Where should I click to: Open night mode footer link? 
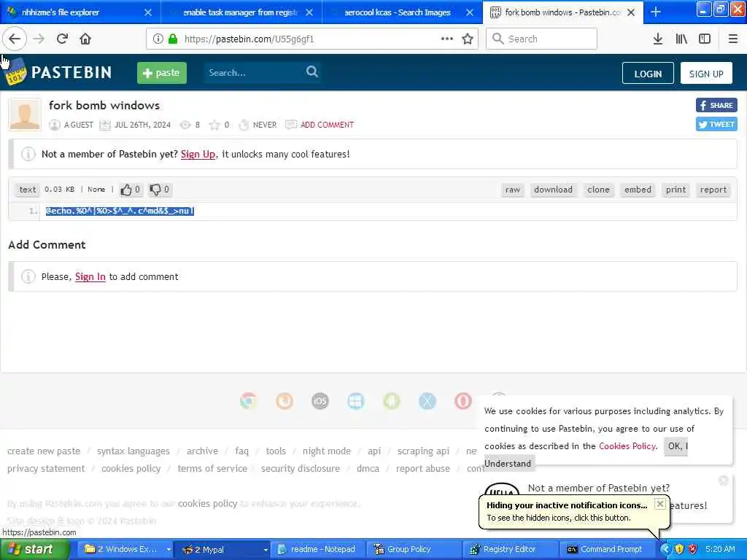327,451
